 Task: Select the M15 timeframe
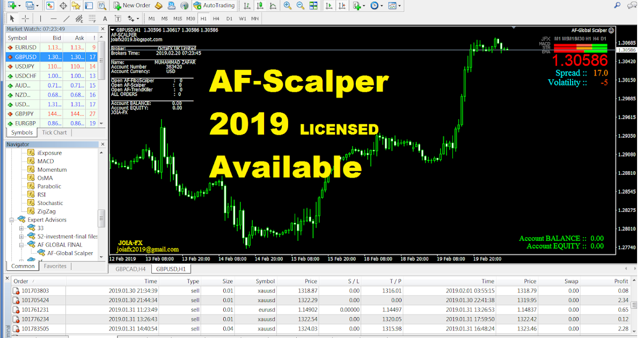(x=178, y=19)
